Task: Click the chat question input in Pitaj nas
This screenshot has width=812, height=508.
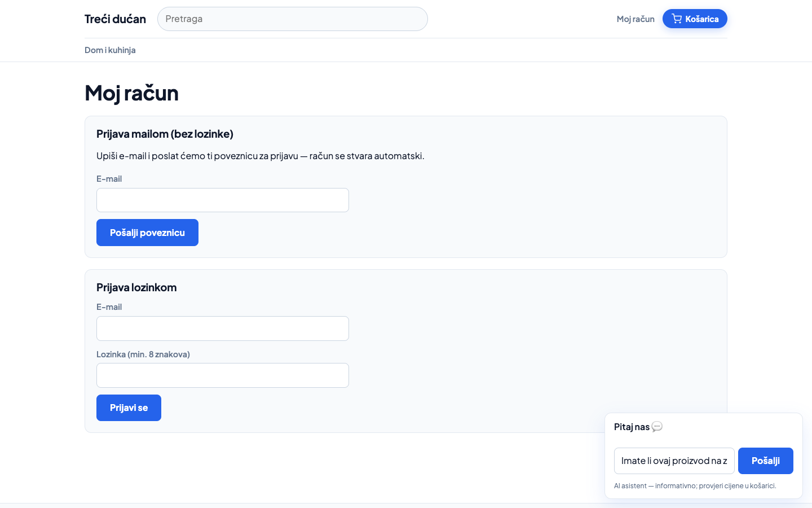Action: pyautogui.click(x=674, y=461)
